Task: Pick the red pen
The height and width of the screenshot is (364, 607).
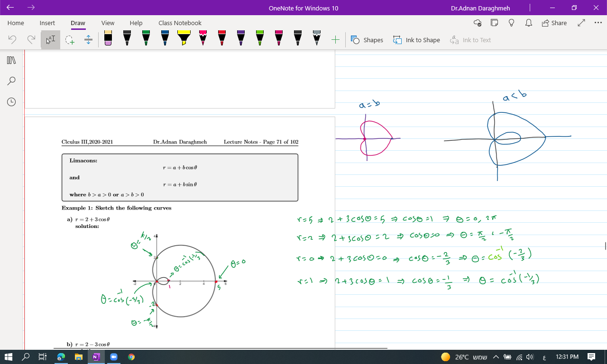Action: (222, 38)
